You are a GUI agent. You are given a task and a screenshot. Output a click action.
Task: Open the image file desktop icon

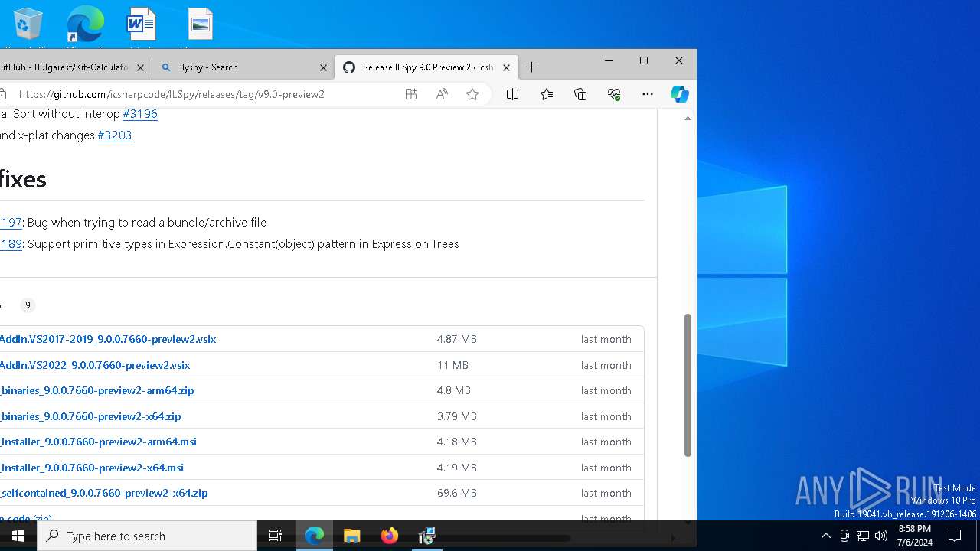tap(200, 24)
